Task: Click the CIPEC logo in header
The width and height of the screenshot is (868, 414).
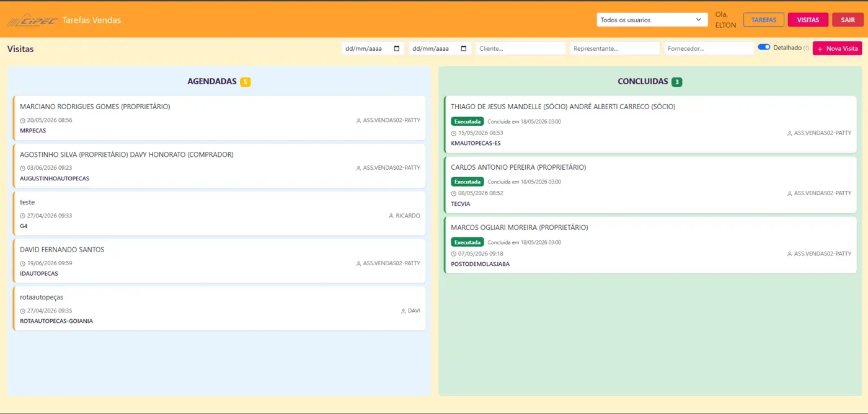Action: 32,20
